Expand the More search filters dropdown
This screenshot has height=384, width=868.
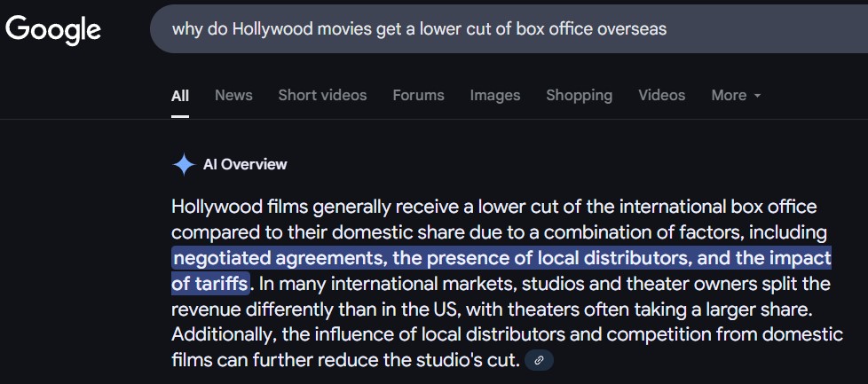pos(736,95)
